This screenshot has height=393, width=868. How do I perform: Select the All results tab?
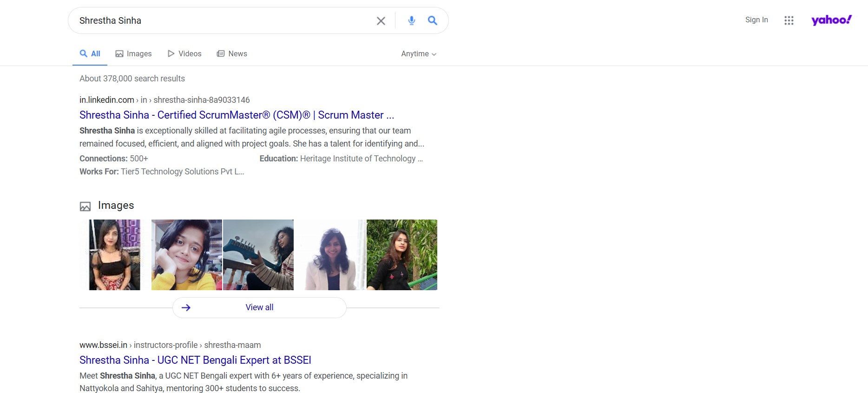click(x=90, y=54)
